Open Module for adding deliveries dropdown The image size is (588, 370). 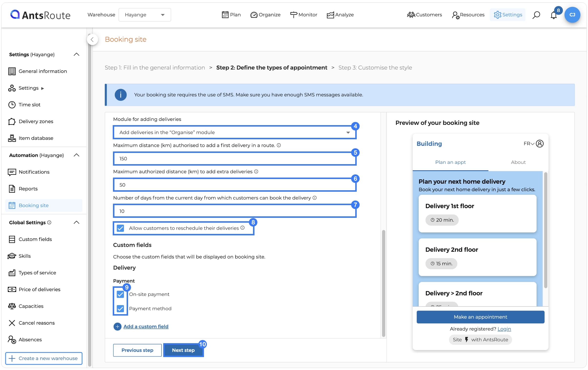[235, 132]
